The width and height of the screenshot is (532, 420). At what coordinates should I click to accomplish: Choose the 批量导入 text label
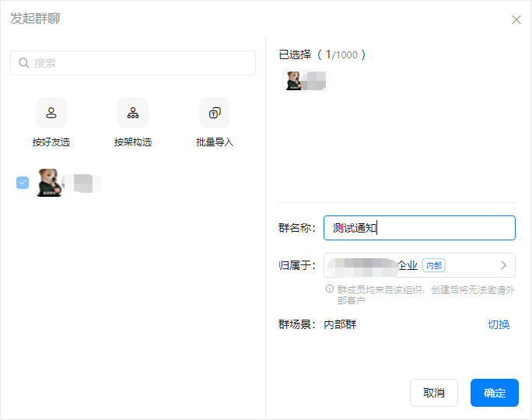[x=215, y=142]
